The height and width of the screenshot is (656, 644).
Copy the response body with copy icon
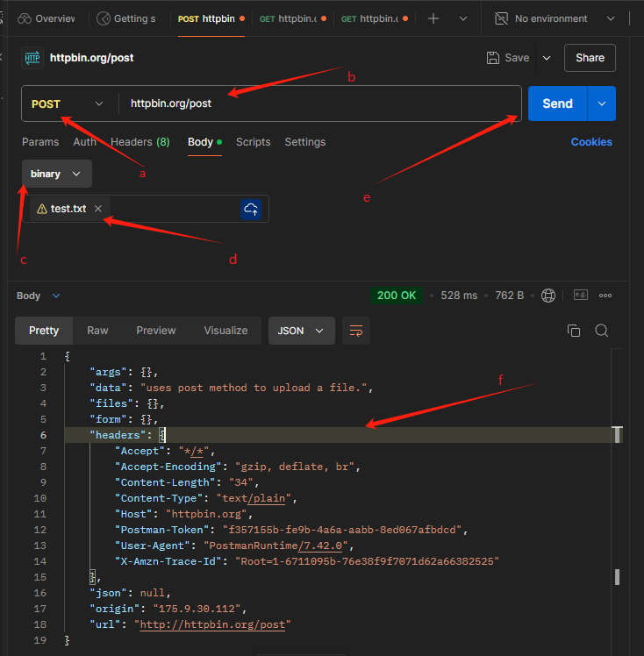[x=574, y=331]
